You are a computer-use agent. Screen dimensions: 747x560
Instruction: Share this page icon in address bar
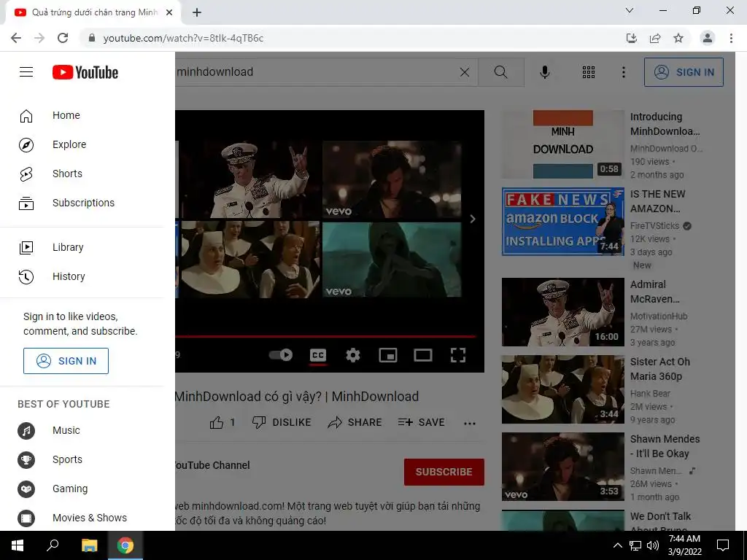point(655,38)
